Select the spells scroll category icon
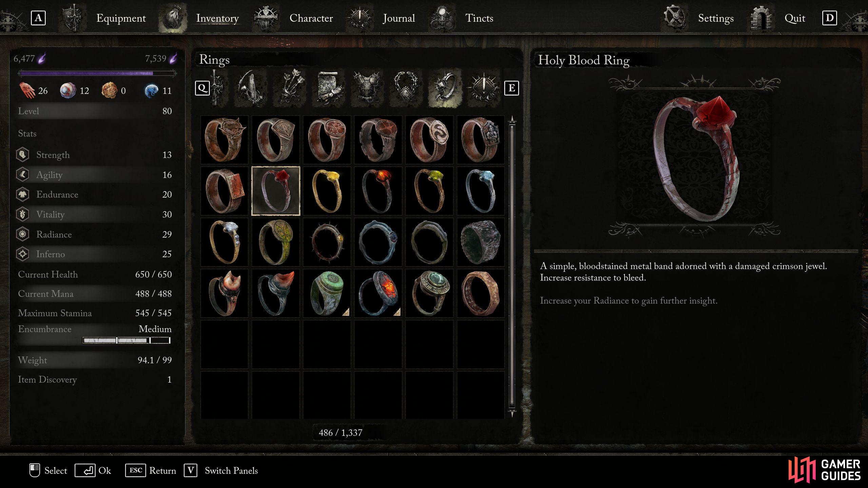Viewport: 868px width, 488px height. [x=329, y=88]
